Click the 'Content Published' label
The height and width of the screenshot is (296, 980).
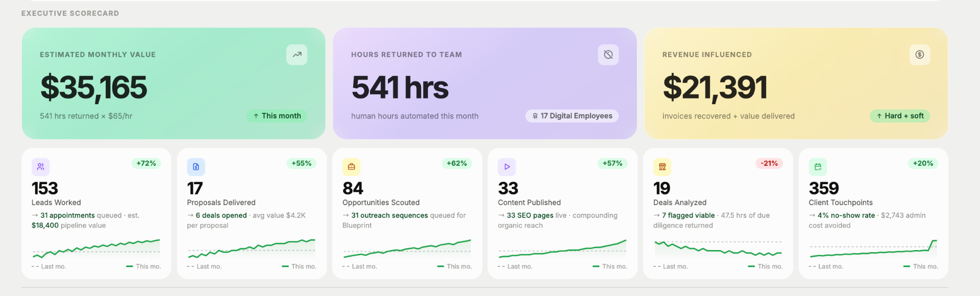point(529,203)
